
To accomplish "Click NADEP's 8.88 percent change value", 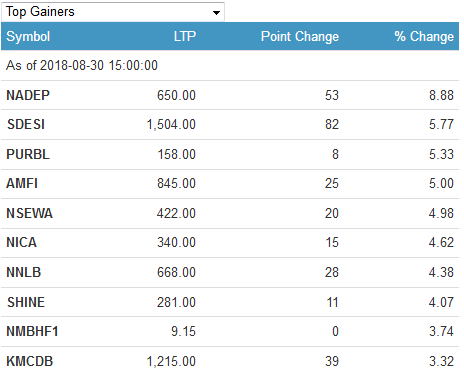I will point(441,95).
